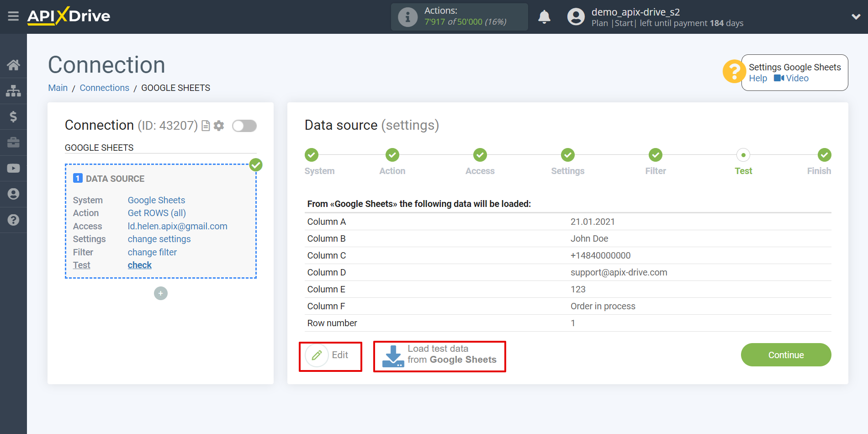Open billing dollar icon in sidebar
868x434 pixels.
click(13, 116)
